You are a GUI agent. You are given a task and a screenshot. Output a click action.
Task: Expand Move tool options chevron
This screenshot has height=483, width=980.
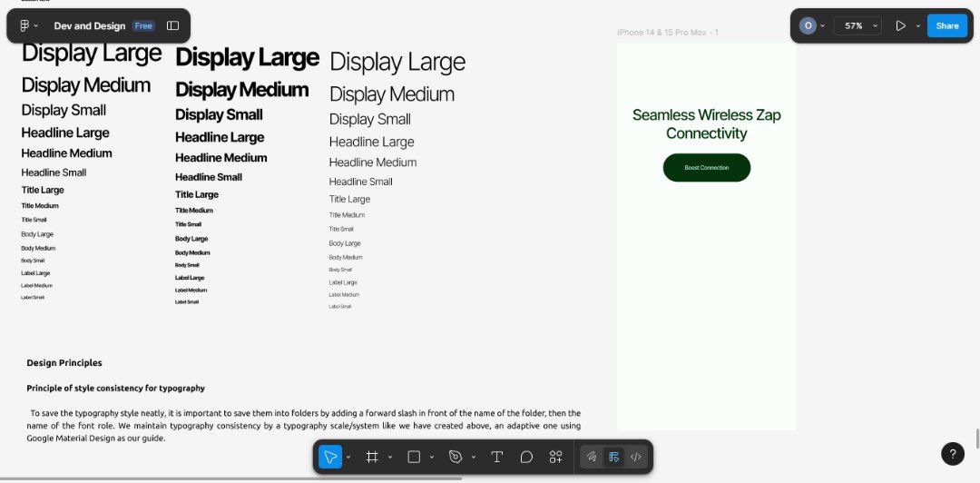point(348,458)
